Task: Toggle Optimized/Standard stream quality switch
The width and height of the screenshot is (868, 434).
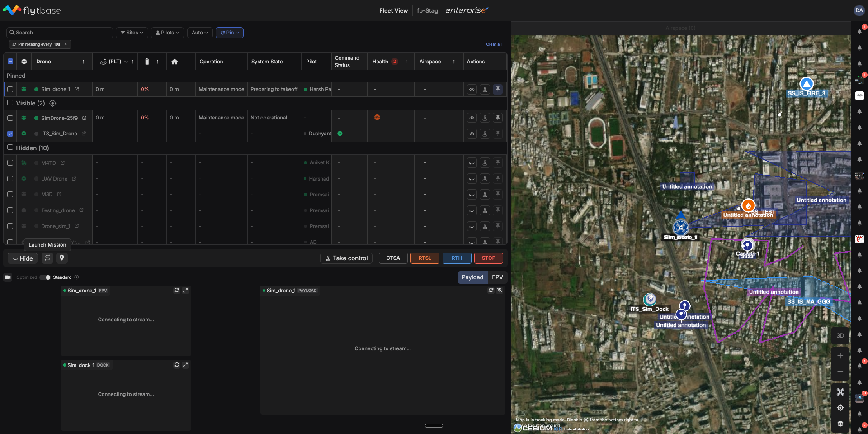Action: (45, 277)
